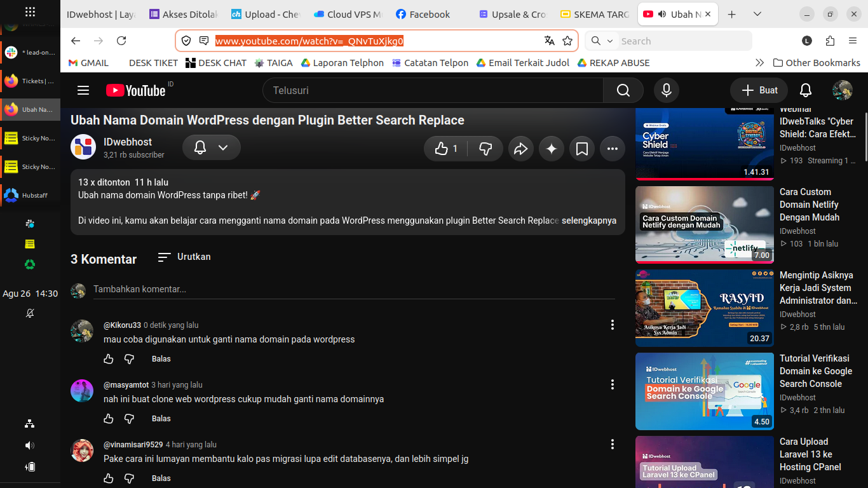Expand description with selengkapnya

(589, 220)
